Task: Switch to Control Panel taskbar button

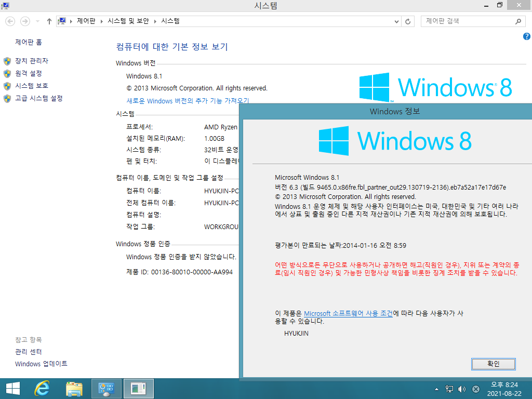Action: click(106, 389)
